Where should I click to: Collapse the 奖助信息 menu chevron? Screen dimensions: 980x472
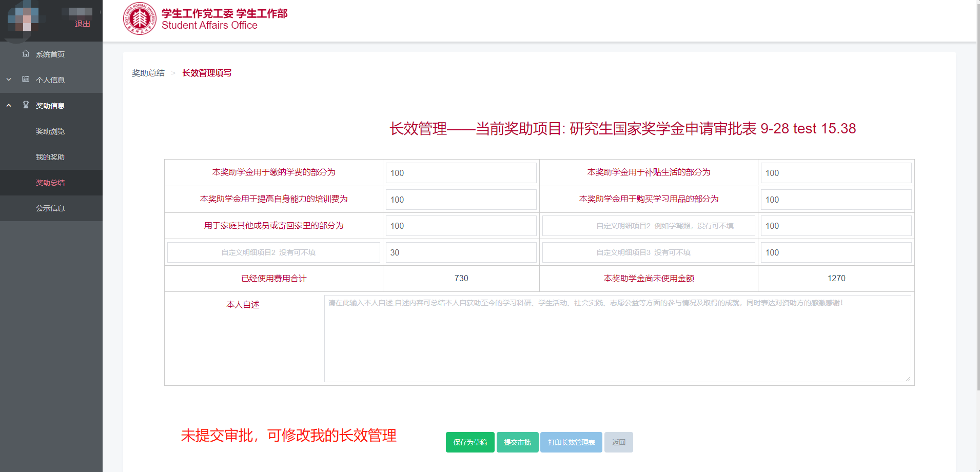[9, 105]
